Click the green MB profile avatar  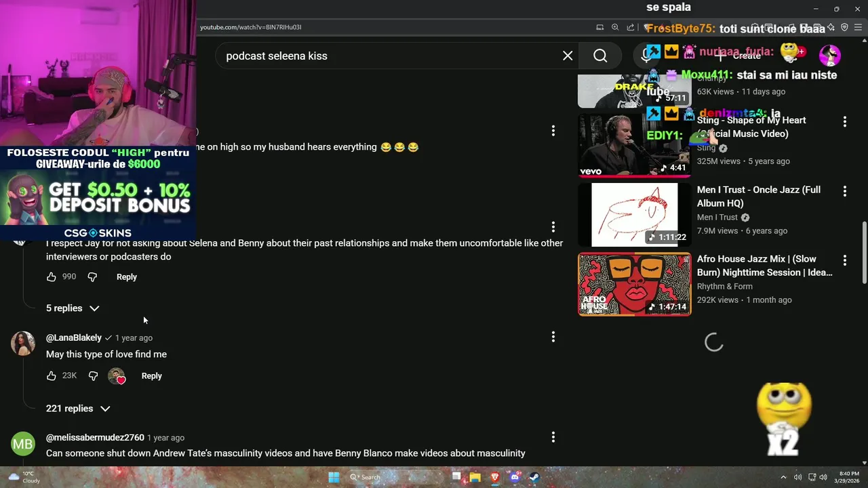23,444
